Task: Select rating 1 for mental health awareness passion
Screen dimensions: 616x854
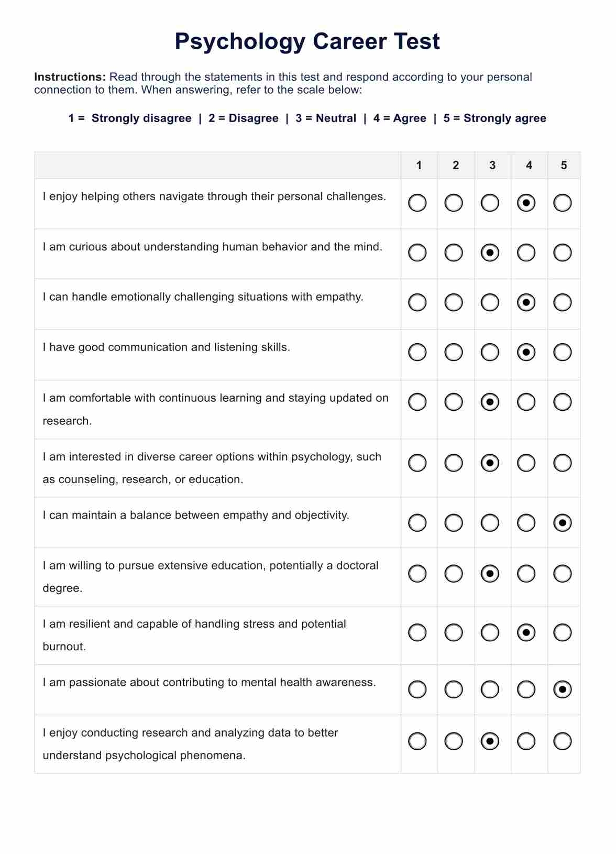Action: pyautogui.click(x=417, y=689)
